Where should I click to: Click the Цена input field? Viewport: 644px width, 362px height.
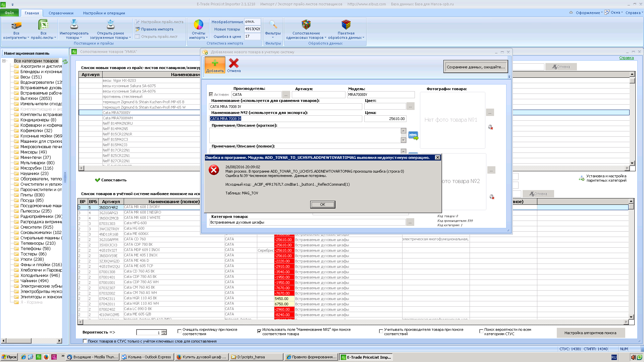(x=385, y=119)
